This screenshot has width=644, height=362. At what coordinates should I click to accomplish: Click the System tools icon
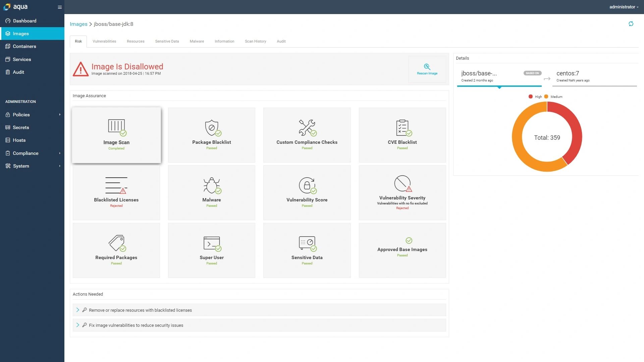pos(8,166)
